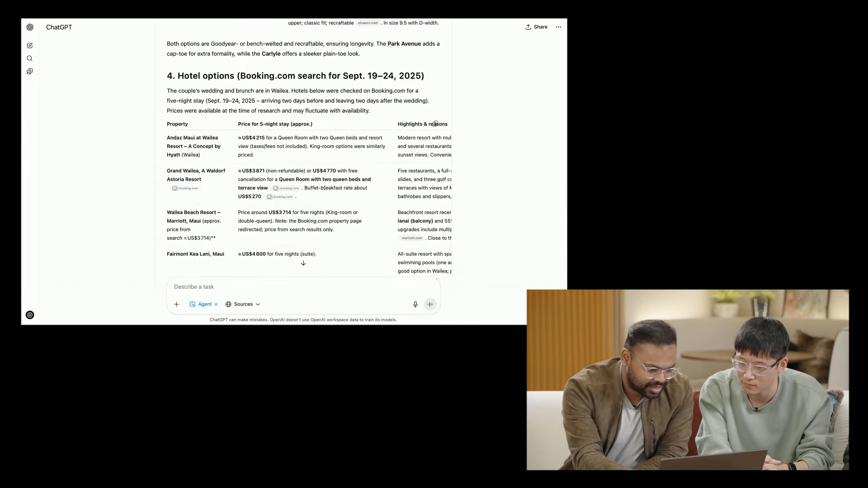This screenshot has width=868, height=488.
Task: Open the user profile avatar at sidebar bottom
Action: tap(30, 315)
